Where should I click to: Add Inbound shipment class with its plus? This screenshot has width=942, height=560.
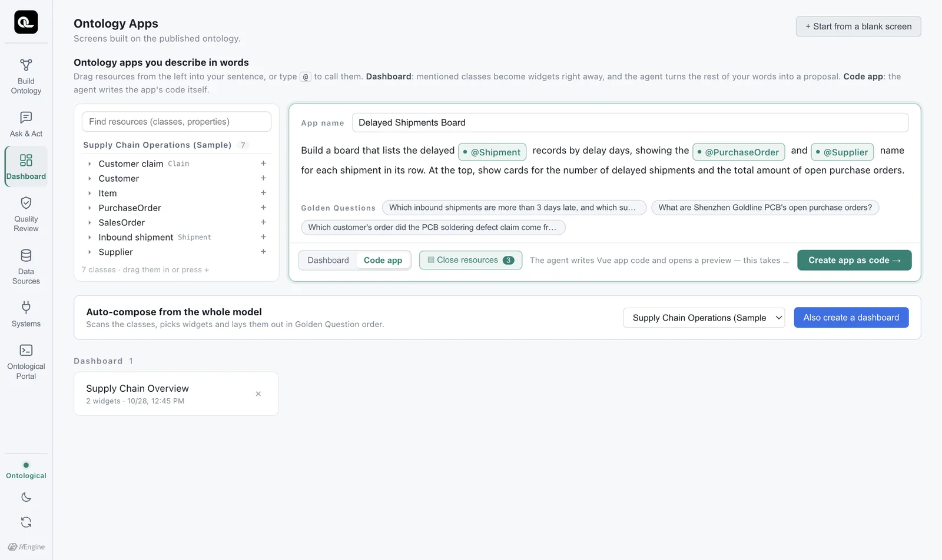[263, 237]
